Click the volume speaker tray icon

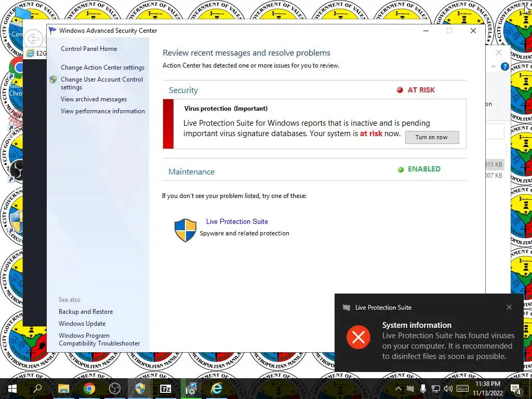point(448,389)
